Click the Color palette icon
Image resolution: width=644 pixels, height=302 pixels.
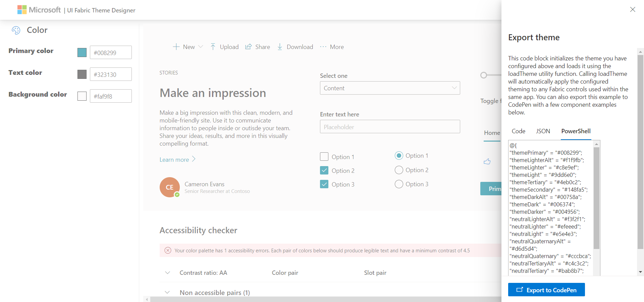(x=16, y=30)
